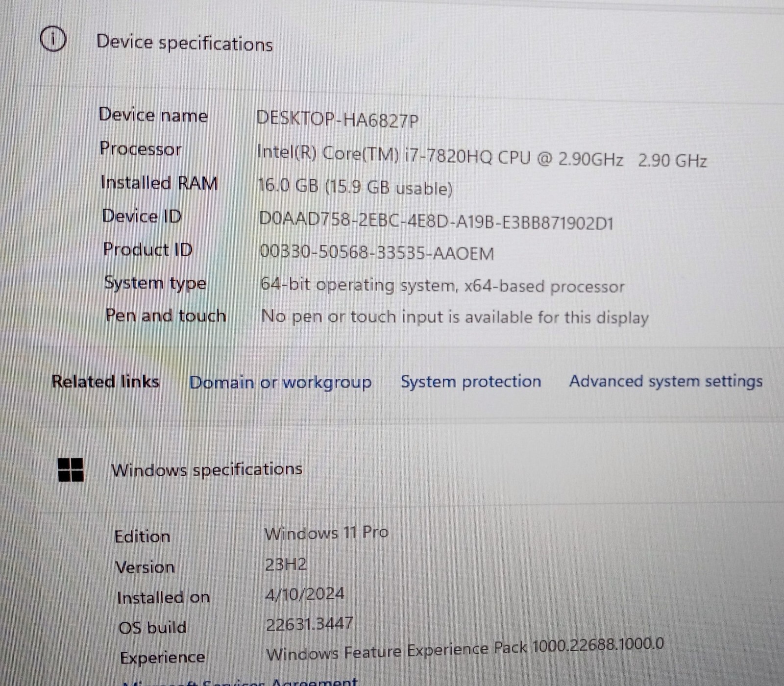
Task: Select device name value DESKTOP-HA6827P
Action: pos(338,120)
